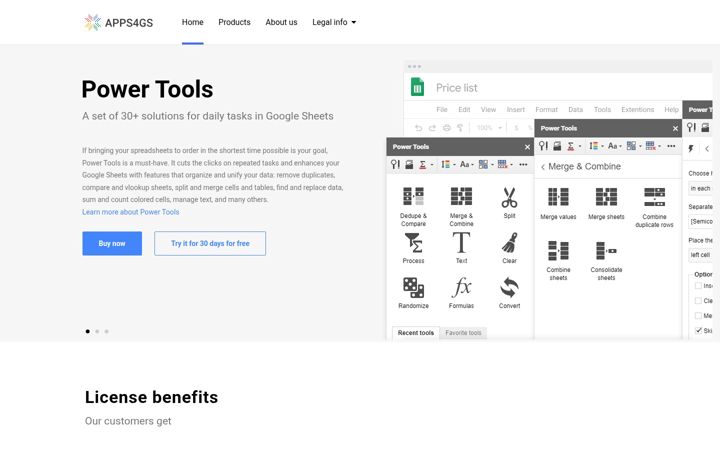Click the more options dots in left Power Tools toolbar
This screenshot has width=720, height=450.
coord(523,164)
